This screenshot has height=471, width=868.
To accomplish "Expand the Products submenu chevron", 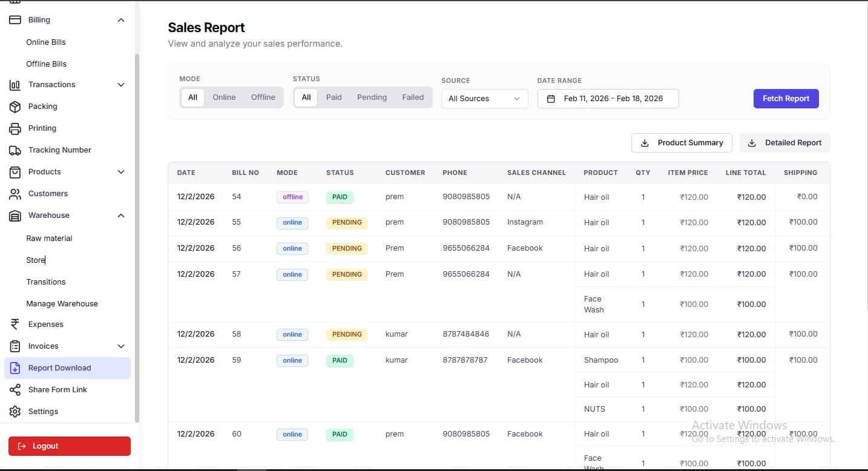I will click(x=121, y=172).
